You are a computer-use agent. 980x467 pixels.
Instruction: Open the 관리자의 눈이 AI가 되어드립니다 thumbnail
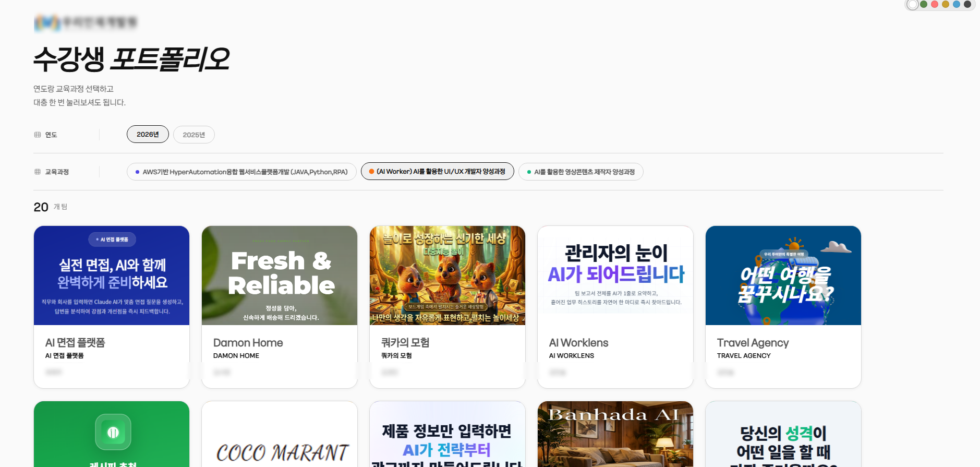(615, 276)
